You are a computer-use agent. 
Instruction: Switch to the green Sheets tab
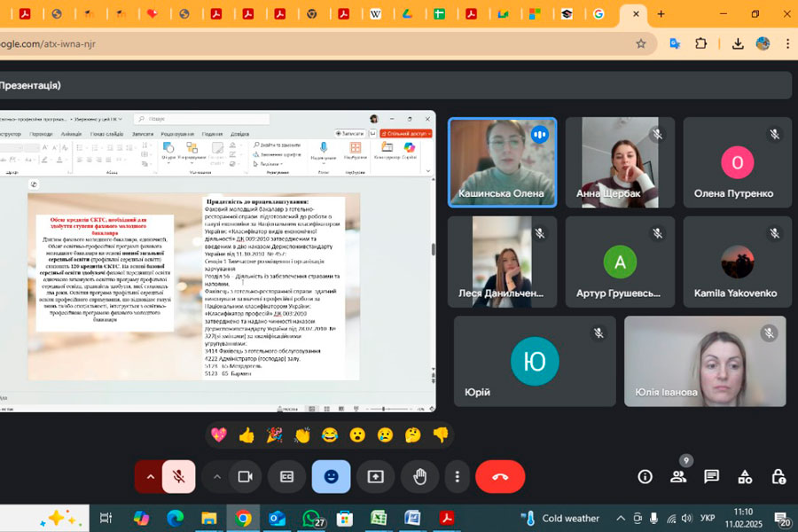click(x=439, y=14)
